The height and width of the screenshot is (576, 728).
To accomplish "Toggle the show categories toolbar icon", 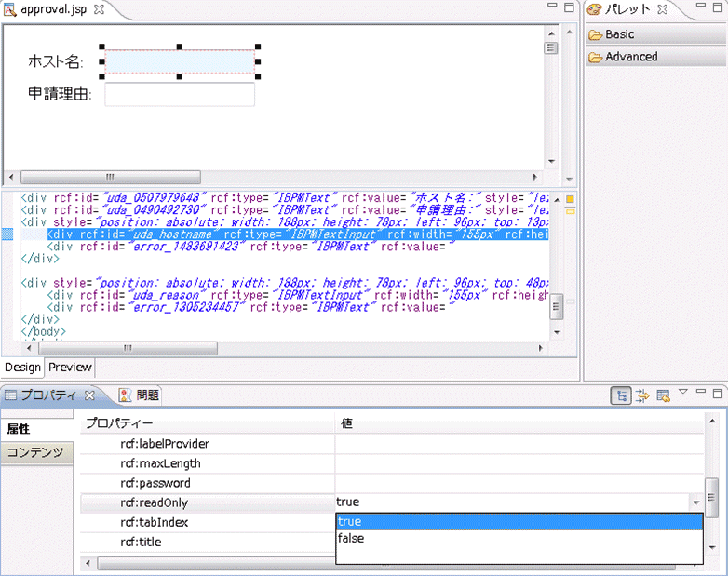I will (621, 395).
